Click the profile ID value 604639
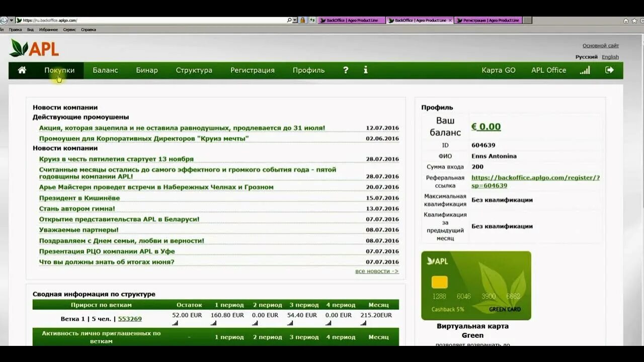The height and width of the screenshot is (362, 644). click(483, 145)
